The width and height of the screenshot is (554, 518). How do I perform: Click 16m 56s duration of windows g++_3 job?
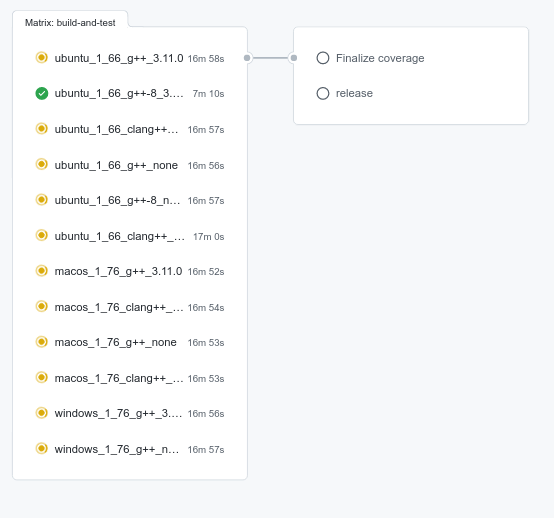point(206,414)
